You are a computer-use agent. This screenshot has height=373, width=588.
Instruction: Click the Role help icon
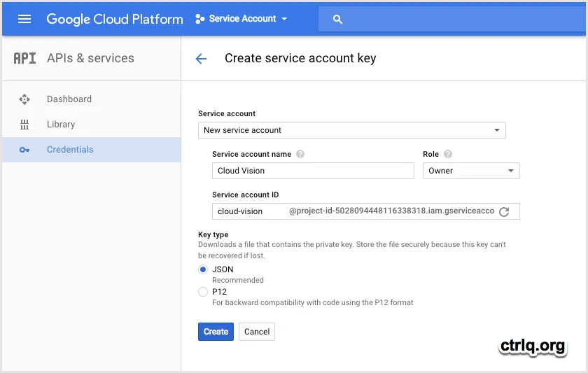point(448,154)
